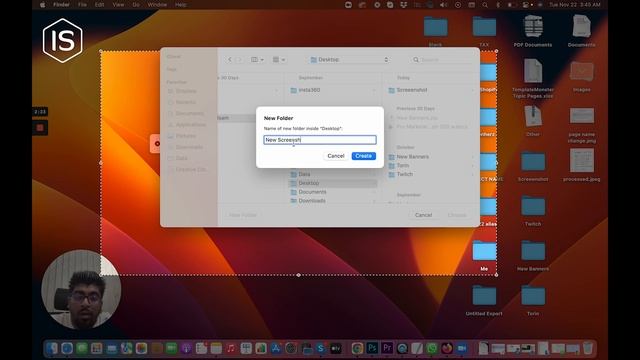Select the Data folder in the middle column
Screen dimensions: 640x360
click(332, 174)
